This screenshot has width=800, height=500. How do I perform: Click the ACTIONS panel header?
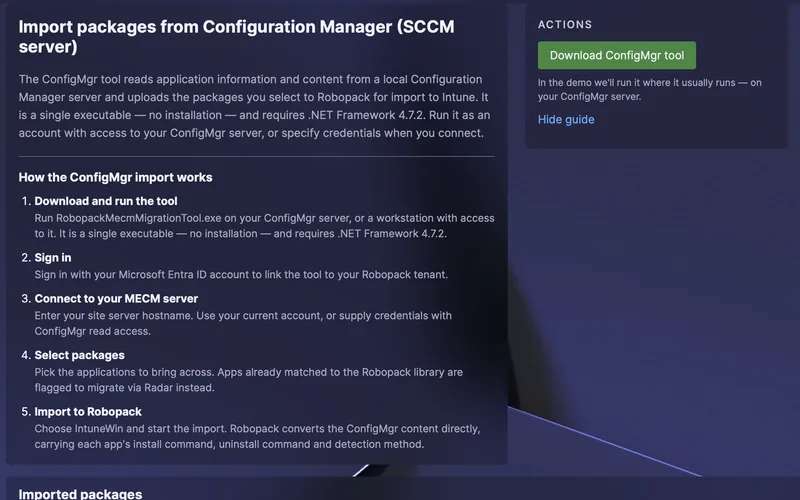(x=565, y=24)
